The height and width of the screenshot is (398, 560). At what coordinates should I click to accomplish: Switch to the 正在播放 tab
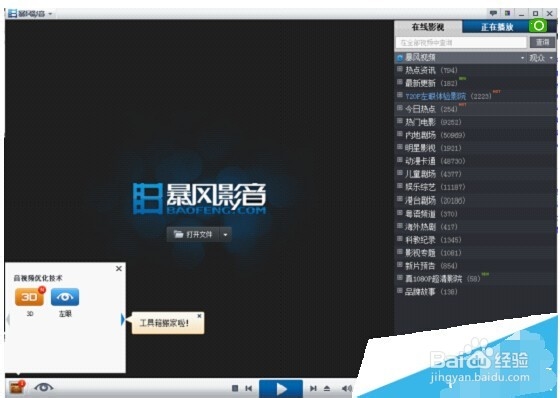click(x=497, y=27)
